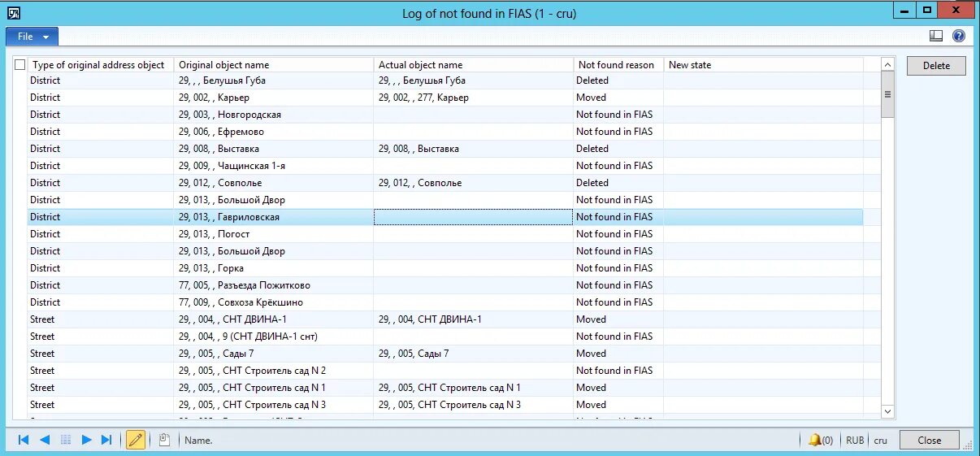Toggle select-all checkbox in grid header
The width and height of the screenshot is (980, 456).
pos(20,65)
